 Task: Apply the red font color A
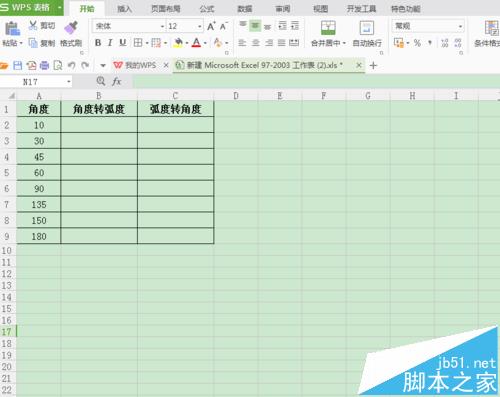point(196,43)
